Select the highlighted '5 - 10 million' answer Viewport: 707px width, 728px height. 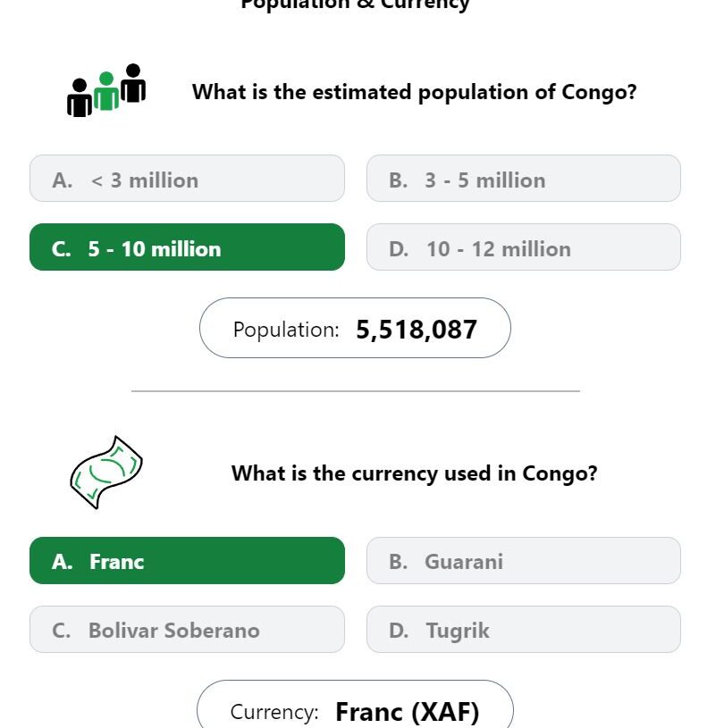point(187,247)
